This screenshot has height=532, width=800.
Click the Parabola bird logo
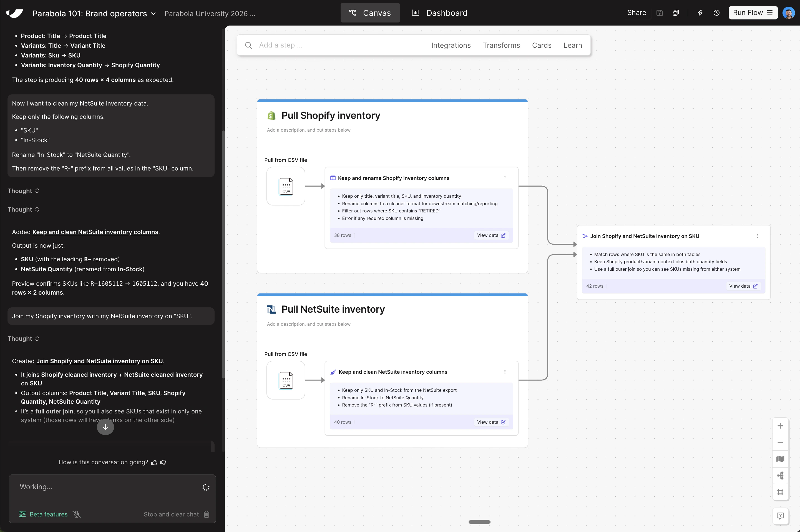15,13
